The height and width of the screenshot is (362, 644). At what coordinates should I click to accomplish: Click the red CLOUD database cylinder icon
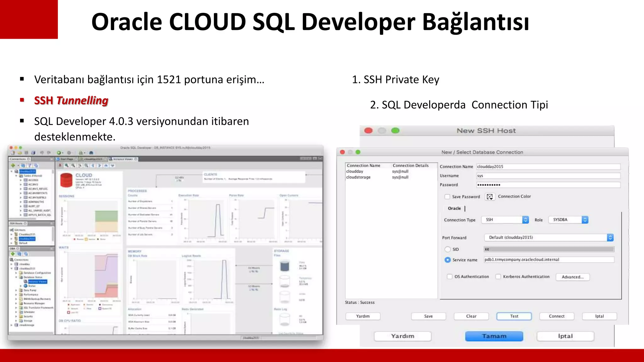click(66, 180)
